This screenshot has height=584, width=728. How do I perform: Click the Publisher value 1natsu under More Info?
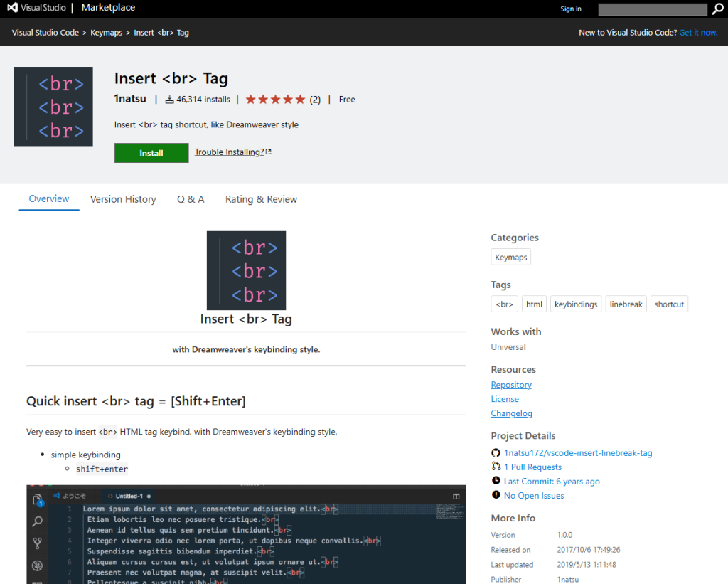(x=568, y=579)
